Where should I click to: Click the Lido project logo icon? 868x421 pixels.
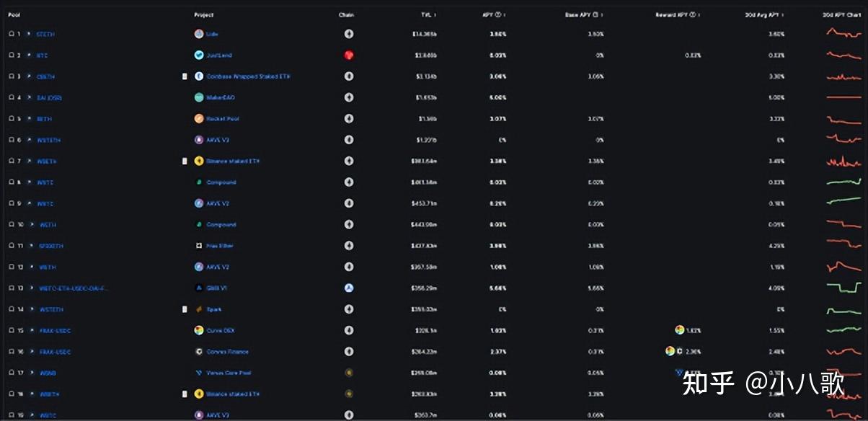point(199,34)
